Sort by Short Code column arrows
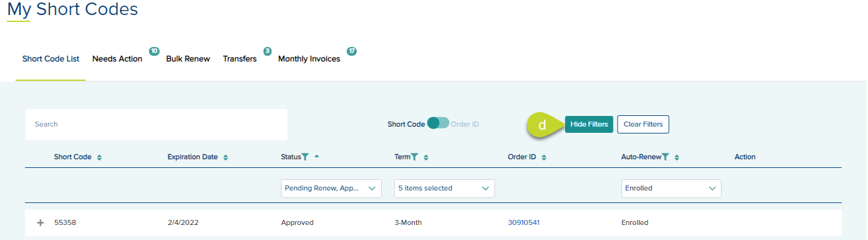Image resolution: width=868 pixels, height=240 pixels. (100, 157)
